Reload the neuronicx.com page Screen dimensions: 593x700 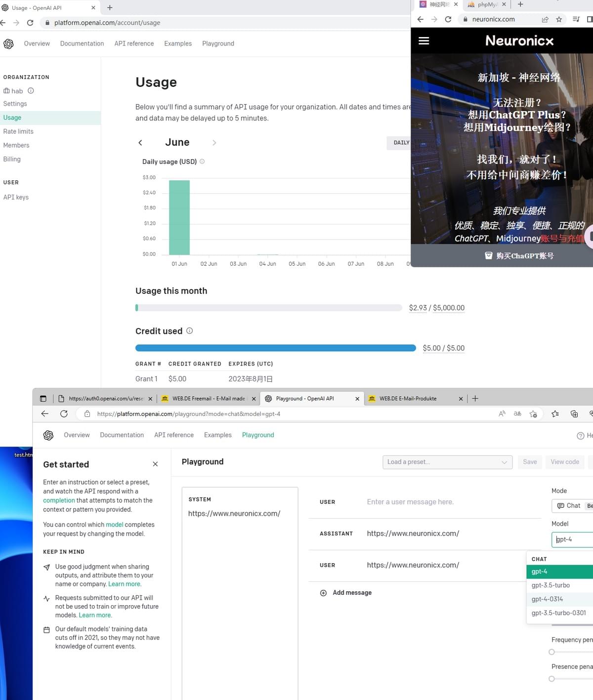(x=448, y=19)
